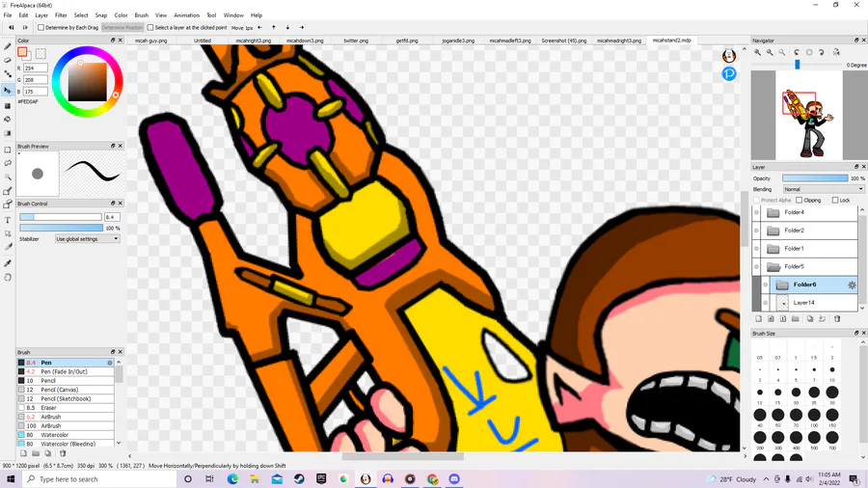The height and width of the screenshot is (488, 868).
Task: Toggle visibility of Folder1 layer
Action: 756,249
